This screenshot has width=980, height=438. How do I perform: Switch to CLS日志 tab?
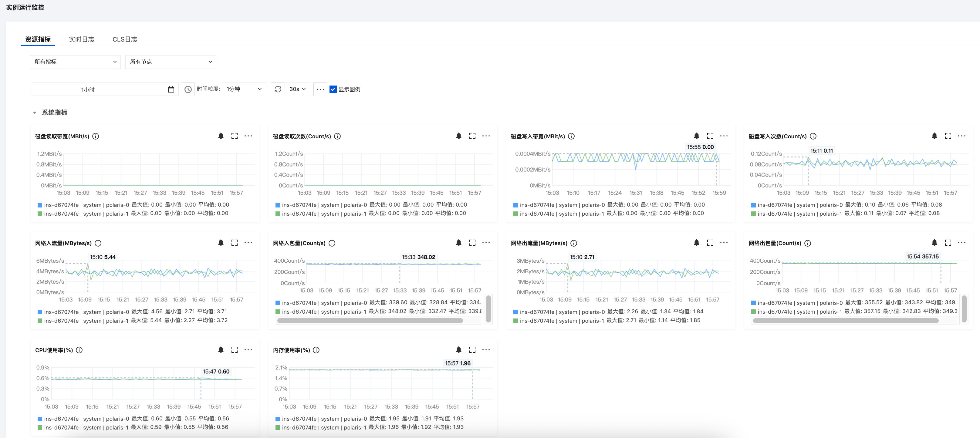point(124,39)
